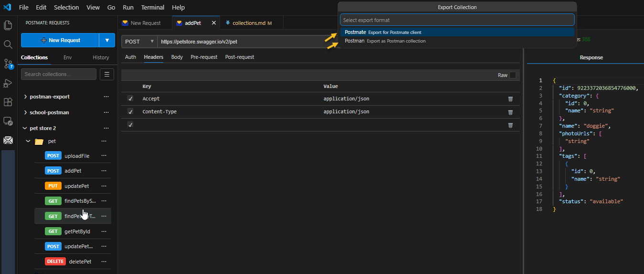Toggle the empty header row checkbox
The image size is (644, 274).
tap(130, 124)
